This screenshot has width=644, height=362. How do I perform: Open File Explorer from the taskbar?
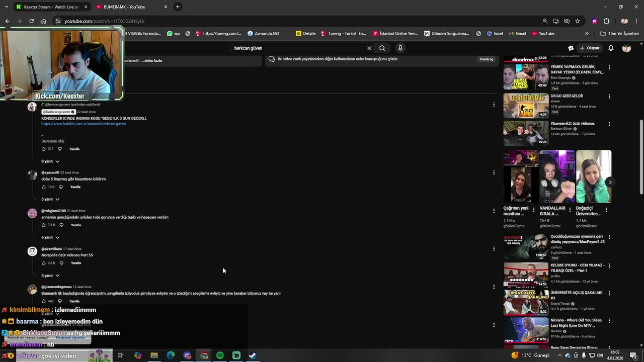[x=154, y=355]
